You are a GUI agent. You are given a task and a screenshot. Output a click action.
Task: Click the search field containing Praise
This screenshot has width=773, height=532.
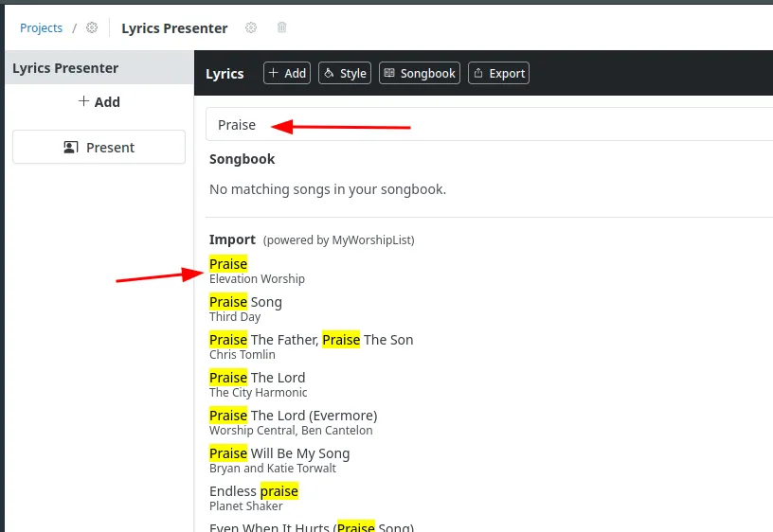[x=489, y=125]
